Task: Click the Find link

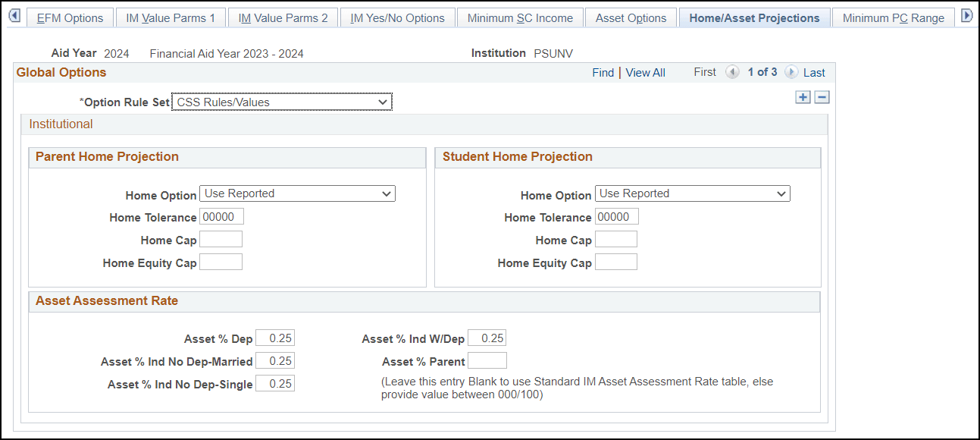Action: [x=603, y=72]
